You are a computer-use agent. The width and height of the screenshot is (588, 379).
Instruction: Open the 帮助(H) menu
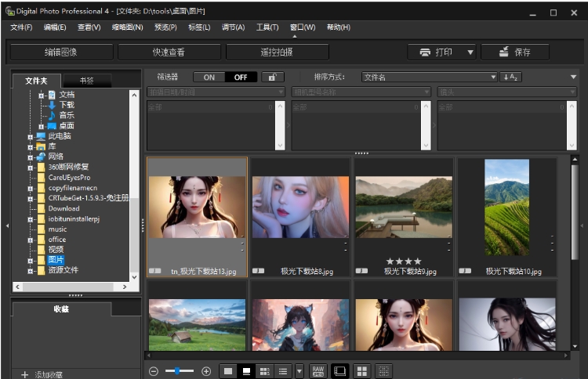338,27
